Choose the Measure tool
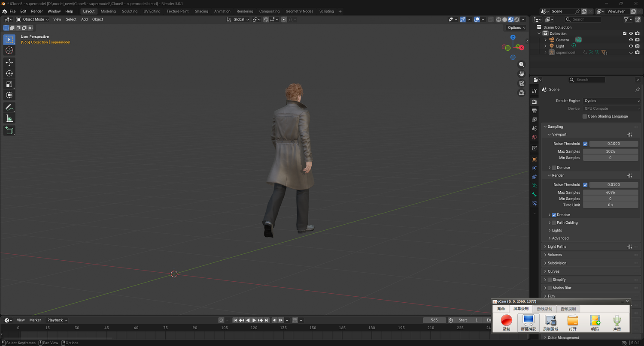Image resolution: width=644 pixels, height=346 pixels. [9, 118]
